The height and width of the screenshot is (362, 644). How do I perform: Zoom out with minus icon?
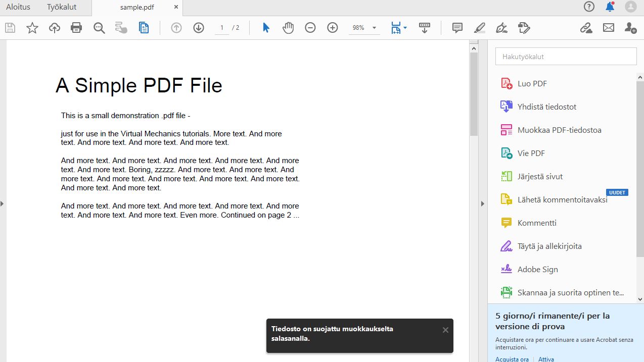point(310,28)
